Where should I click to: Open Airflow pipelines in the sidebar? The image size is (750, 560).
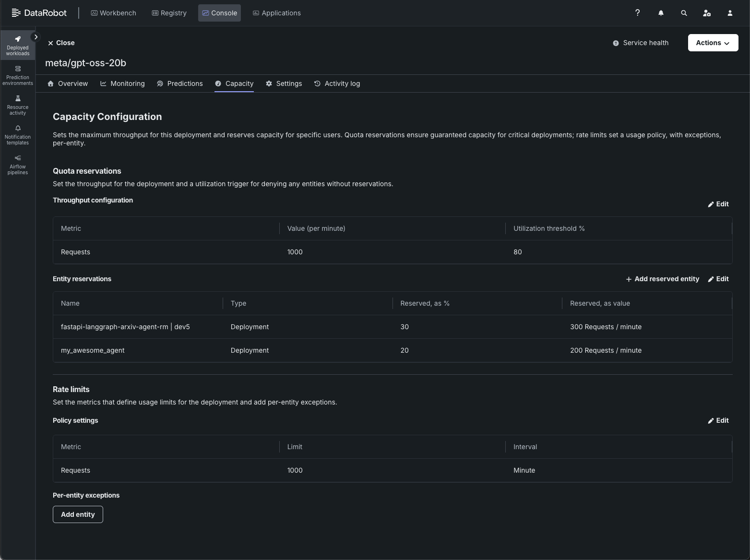[18, 165]
